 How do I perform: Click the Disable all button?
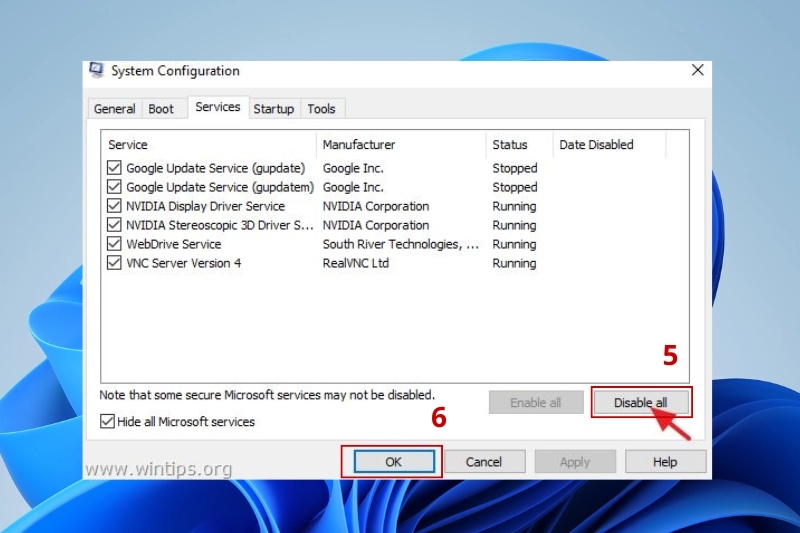click(640, 402)
